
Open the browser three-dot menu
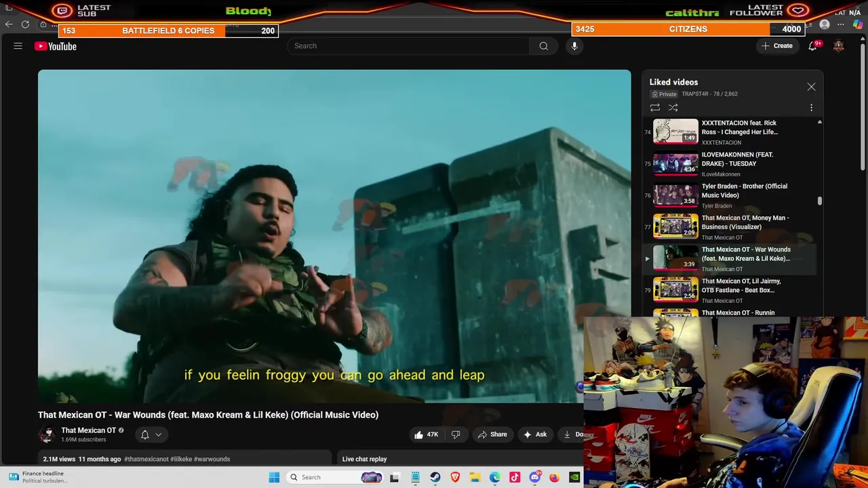click(x=841, y=24)
